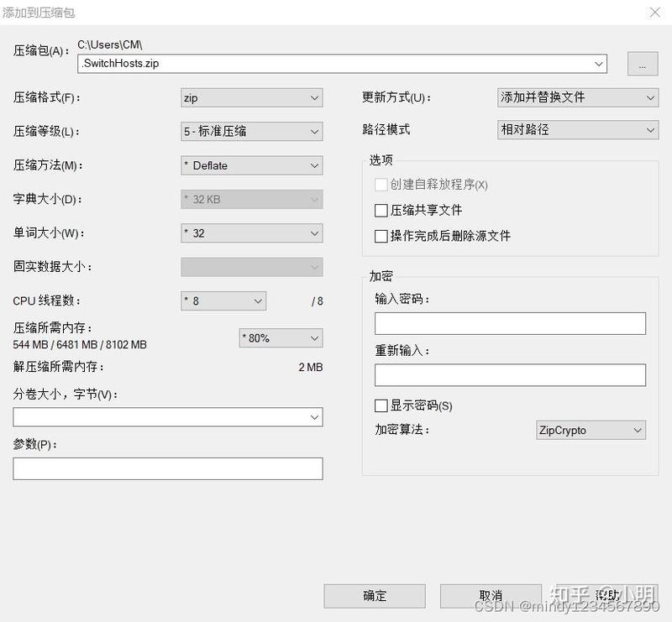Open the 压缩等级 "5 - 标准压缩" dropdown
This screenshot has height=622, width=672.
[251, 132]
